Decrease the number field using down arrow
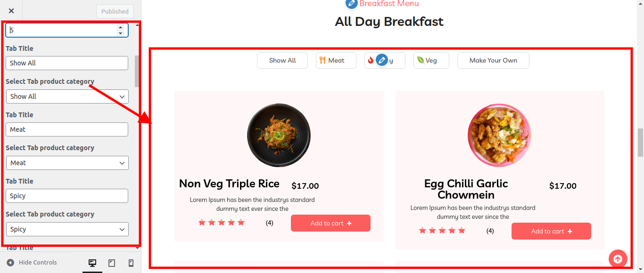The width and height of the screenshot is (644, 273). click(x=120, y=33)
